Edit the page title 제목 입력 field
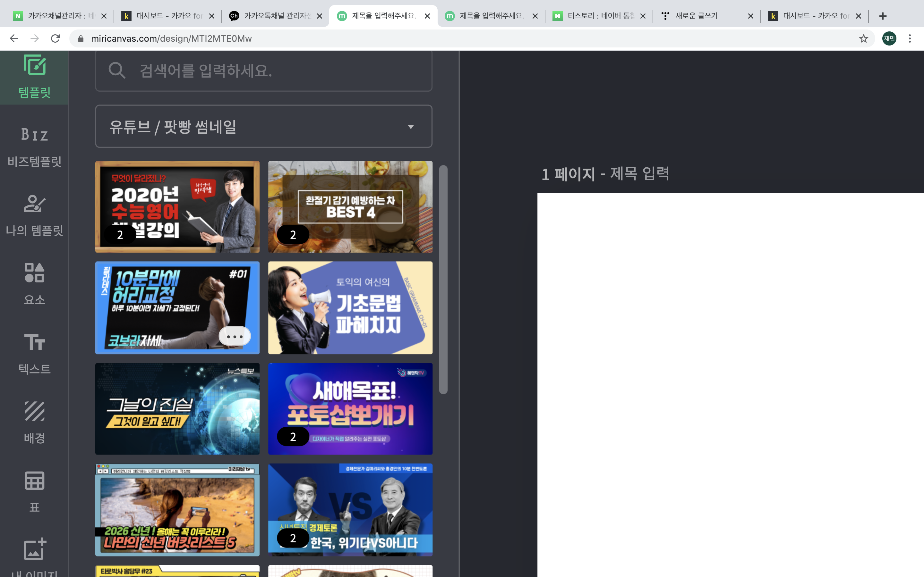924x577 pixels. [639, 174]
